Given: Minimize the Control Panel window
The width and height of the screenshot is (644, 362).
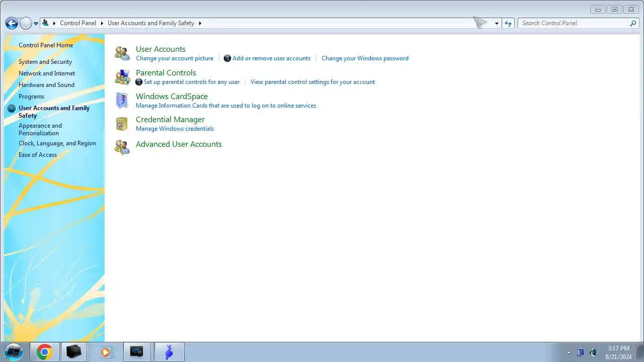Looking at the screenshot, I should (x=598, y=9).
